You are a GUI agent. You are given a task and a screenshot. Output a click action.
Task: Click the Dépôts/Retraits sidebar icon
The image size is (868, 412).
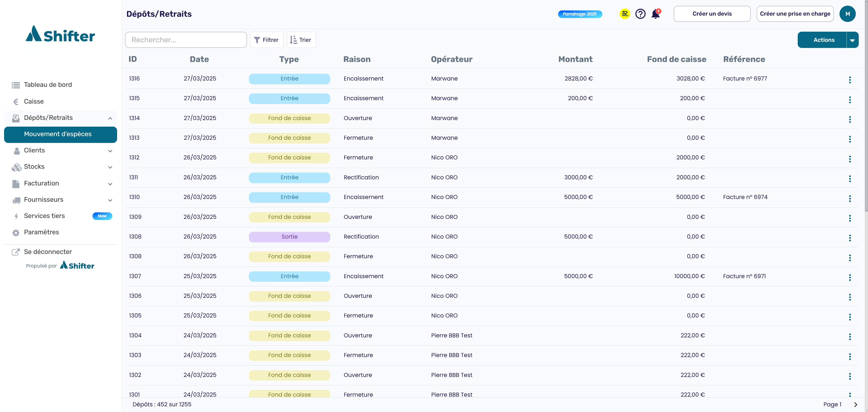(16, 118)
